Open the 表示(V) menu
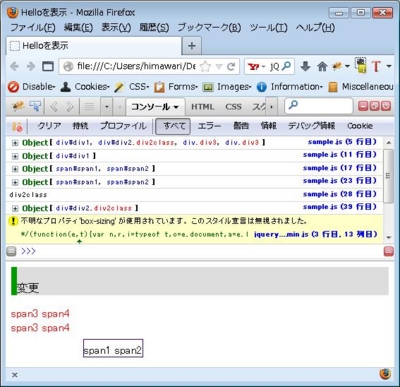Screen dimensions: 400x387 (116, 27)
